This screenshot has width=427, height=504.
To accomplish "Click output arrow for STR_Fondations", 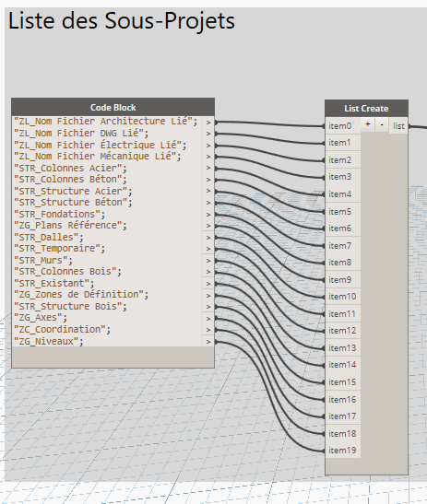I will pos(208,215).
